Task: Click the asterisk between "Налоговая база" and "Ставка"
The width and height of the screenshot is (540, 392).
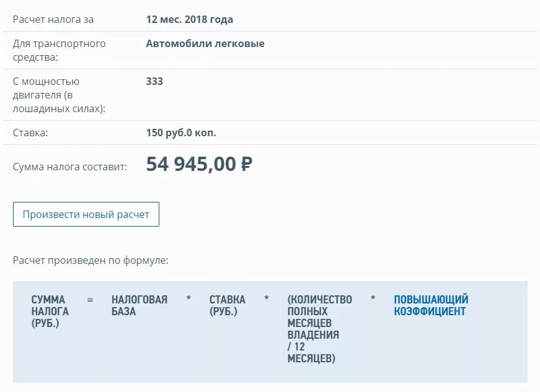Action: [188, 300]
